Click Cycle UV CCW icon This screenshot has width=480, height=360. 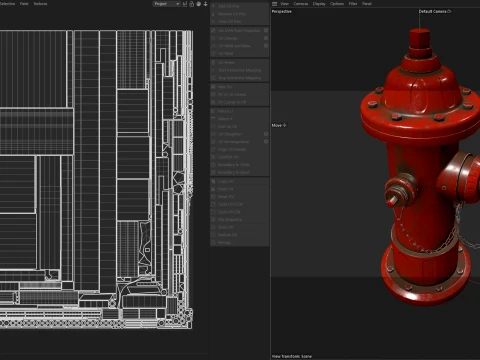point(214,204)
